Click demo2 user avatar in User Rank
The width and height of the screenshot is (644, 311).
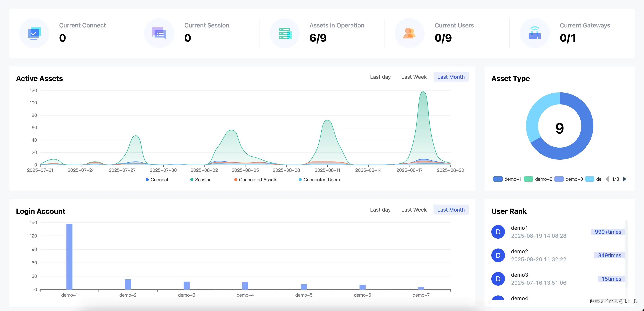click(x=498, y=255)
